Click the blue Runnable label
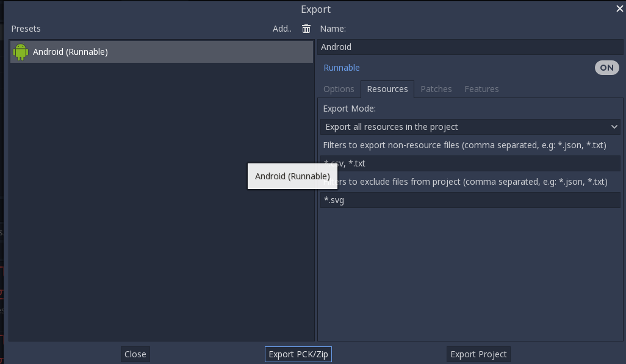 tap(341, 68)
